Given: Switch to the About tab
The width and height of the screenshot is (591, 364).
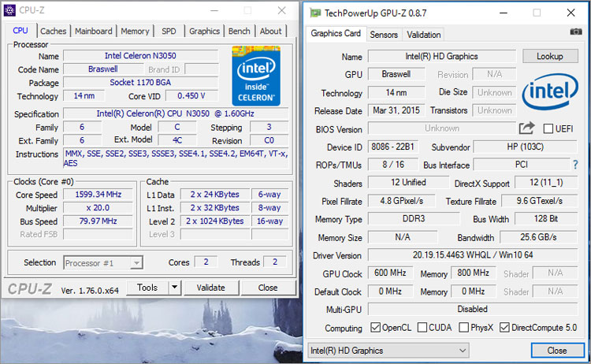Looking at the screenshot, I should point(270,32).
